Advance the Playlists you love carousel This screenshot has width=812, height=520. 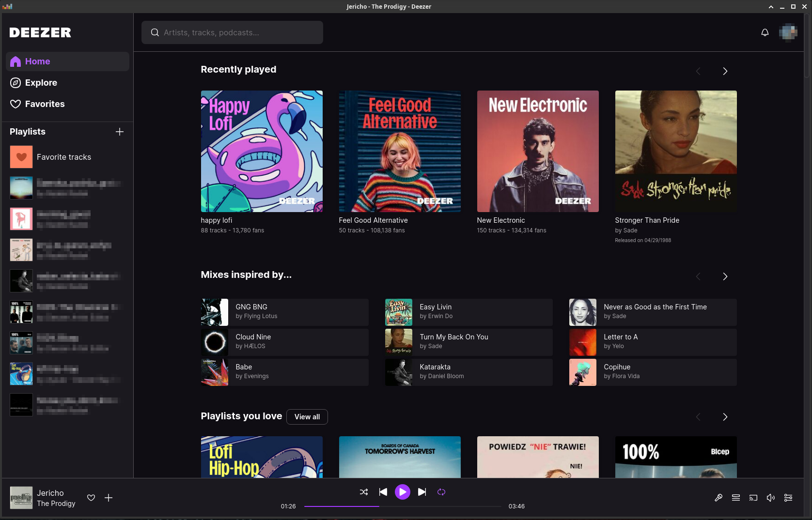(x=725, y=416)
